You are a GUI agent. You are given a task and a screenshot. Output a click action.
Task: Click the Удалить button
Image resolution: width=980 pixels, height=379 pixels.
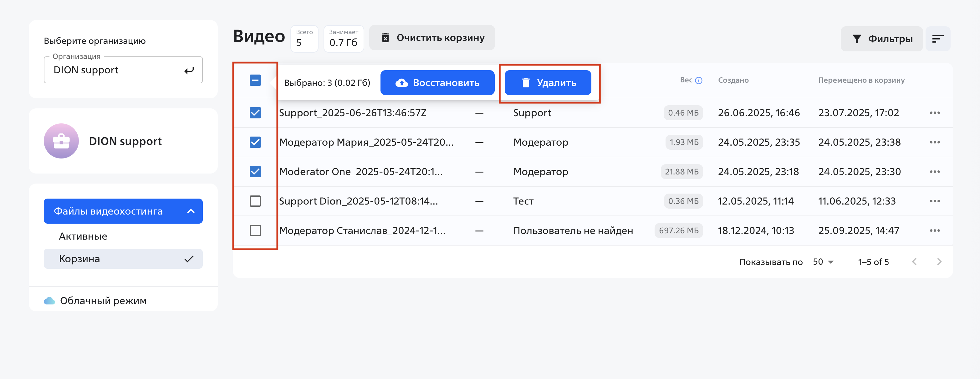tap(548, 83)
